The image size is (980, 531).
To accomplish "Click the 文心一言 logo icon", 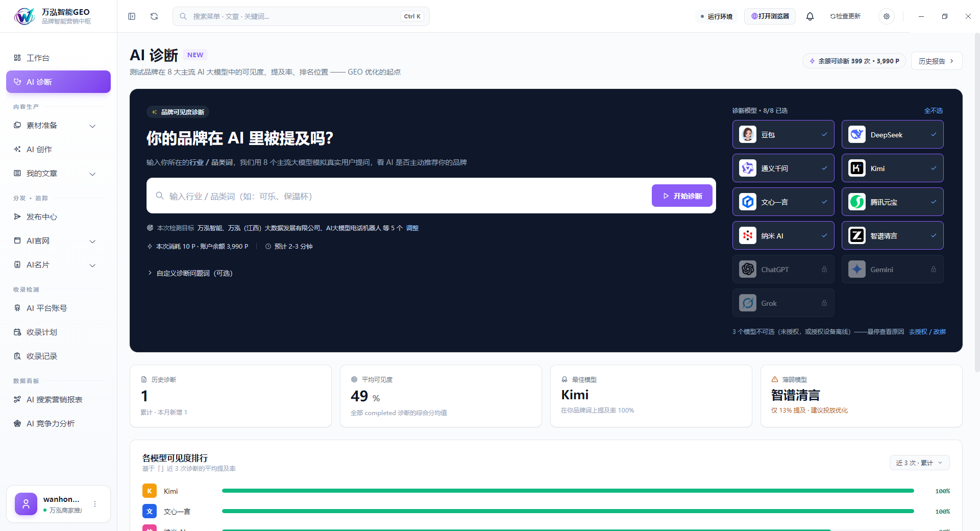I will pos(748,202).
